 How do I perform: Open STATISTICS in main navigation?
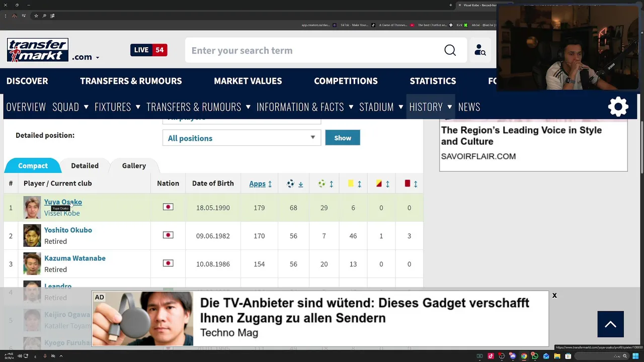(433, 81)
